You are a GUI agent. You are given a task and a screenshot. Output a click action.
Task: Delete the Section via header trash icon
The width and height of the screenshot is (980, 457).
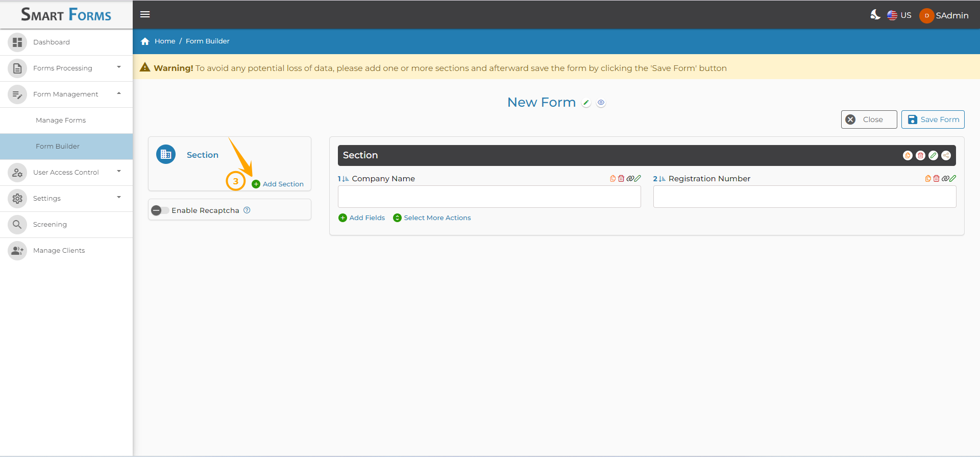pyautogui.click(x=920, y=156)
